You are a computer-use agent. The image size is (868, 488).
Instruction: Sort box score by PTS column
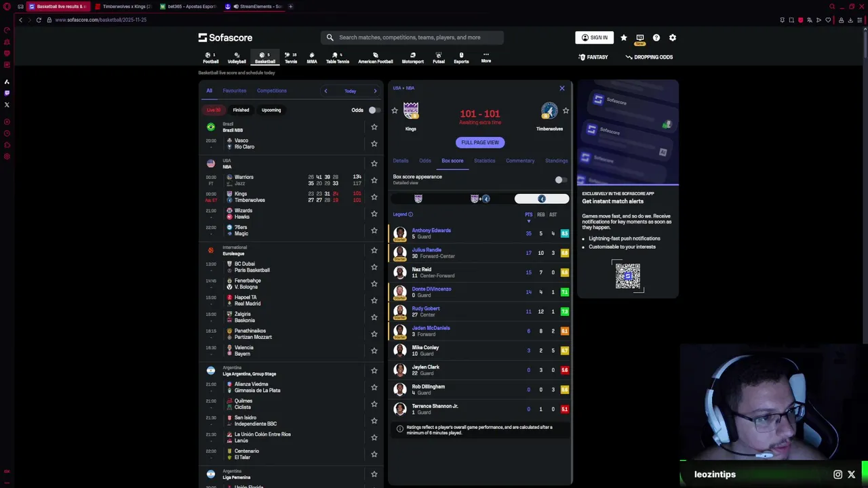(x=528, y=215)
